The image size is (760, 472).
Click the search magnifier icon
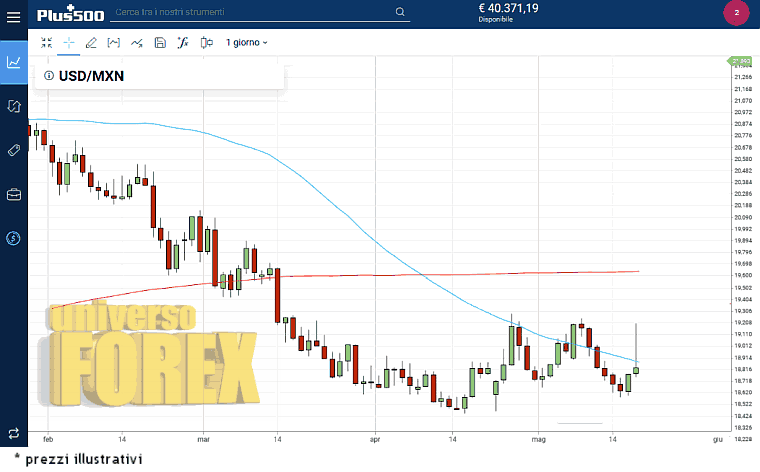click(400, 13)
